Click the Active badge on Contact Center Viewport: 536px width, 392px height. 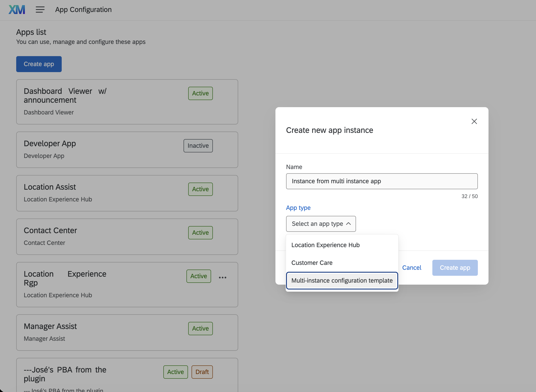click(x=200, y=232)
